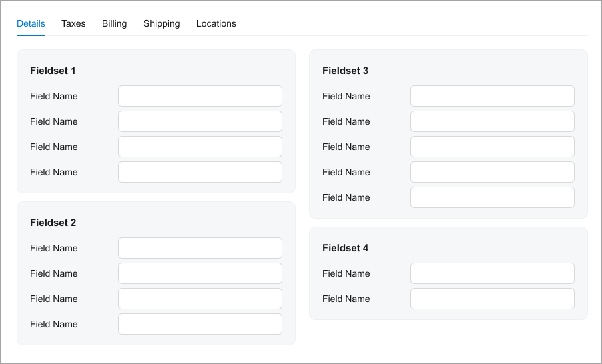
Task: Click the first input field in Fieldset 3
Action: (493, 96)
